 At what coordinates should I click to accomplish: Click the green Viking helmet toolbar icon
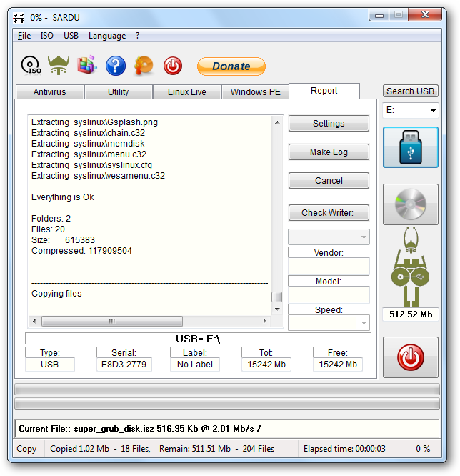[59, 65]
